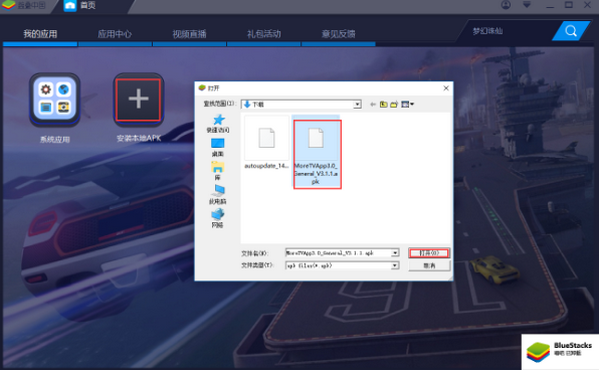Switch to the App Center tab
Image resolution: width=599 pixels, height=370 pixels.
(x=115, y=34)
